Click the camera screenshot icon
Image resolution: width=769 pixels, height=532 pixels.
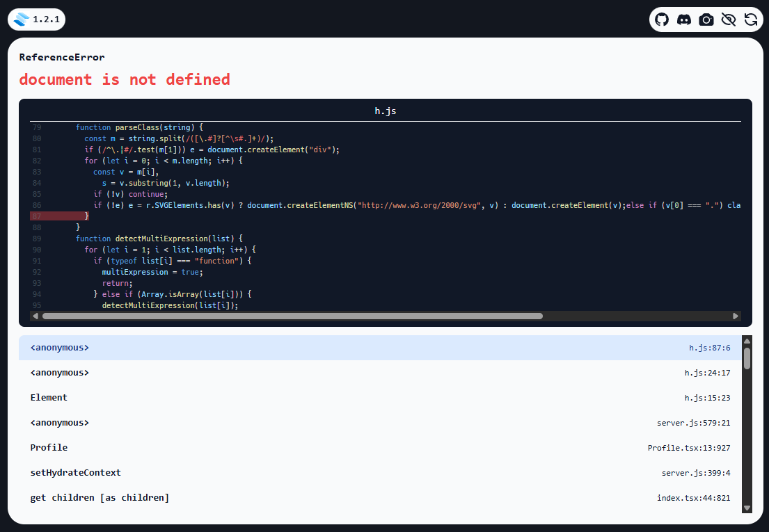[706, 19]
